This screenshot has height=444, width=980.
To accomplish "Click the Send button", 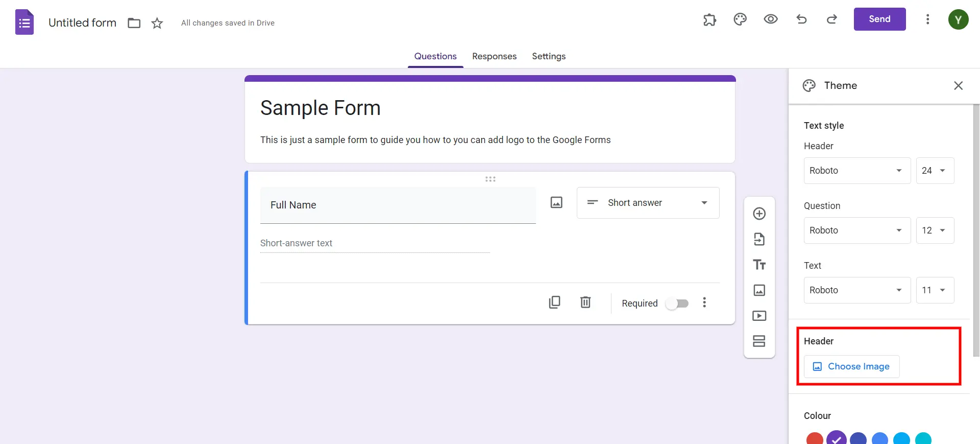I will (879, 19).
